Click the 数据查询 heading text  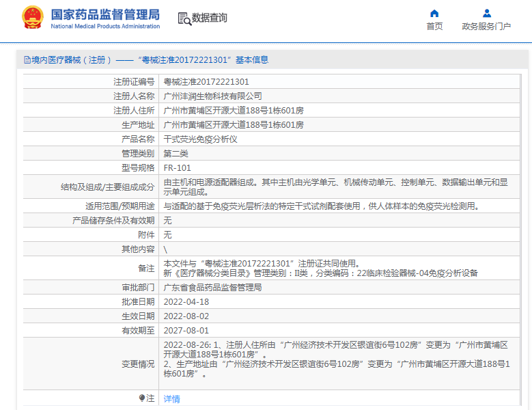[x=210, y=18]
